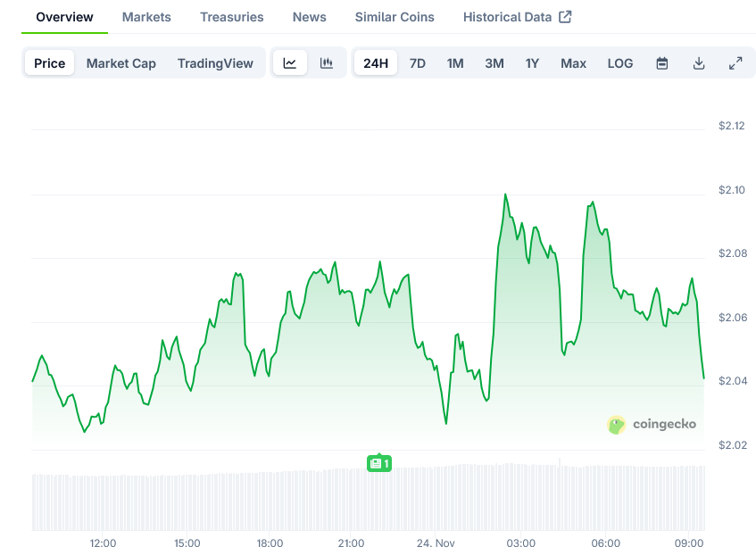756x555 pixels.
Task: Click the Treasuries navigation item
Action: [231, 16]
